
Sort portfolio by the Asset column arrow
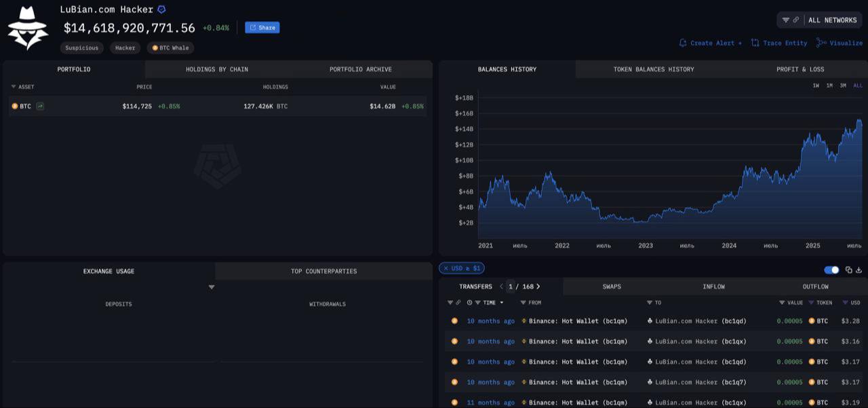(14, 87)
